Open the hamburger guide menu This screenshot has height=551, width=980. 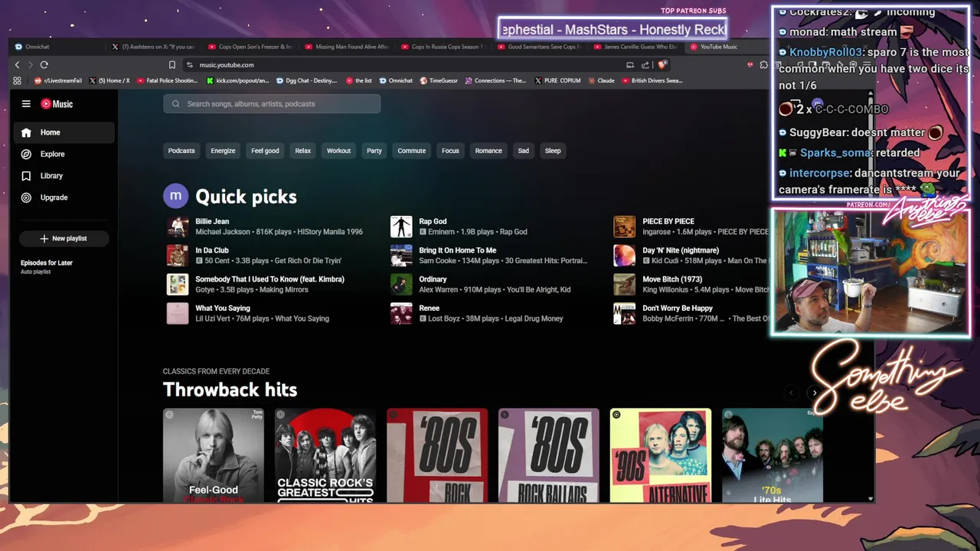click(x=26, y=104)
